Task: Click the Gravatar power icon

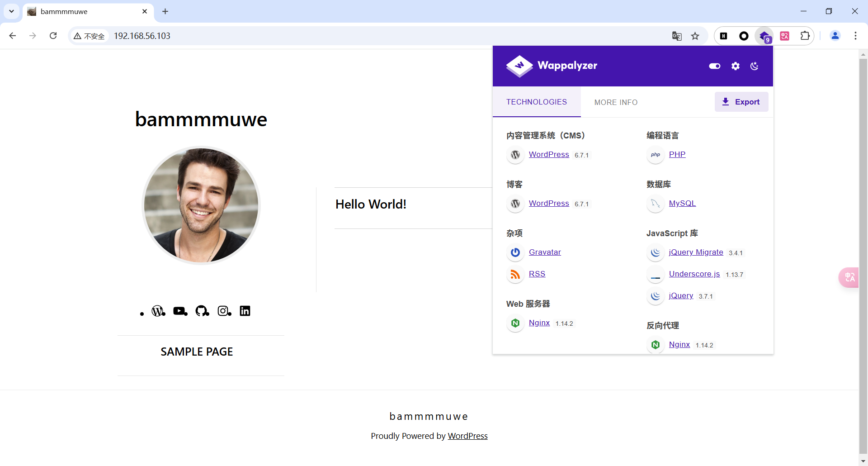Action: pyautogui.click(x=515, y=252)
